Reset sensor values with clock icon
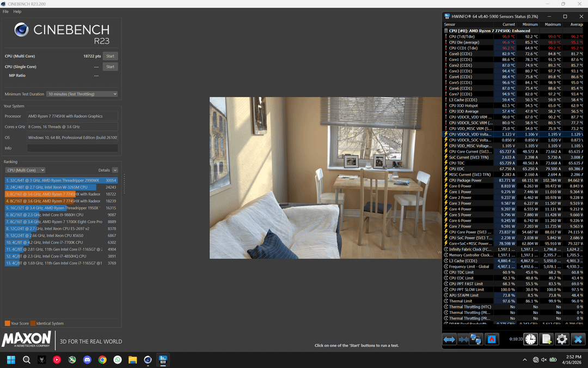The height and width of the screenshot is (368, 588). click(530, 340)
